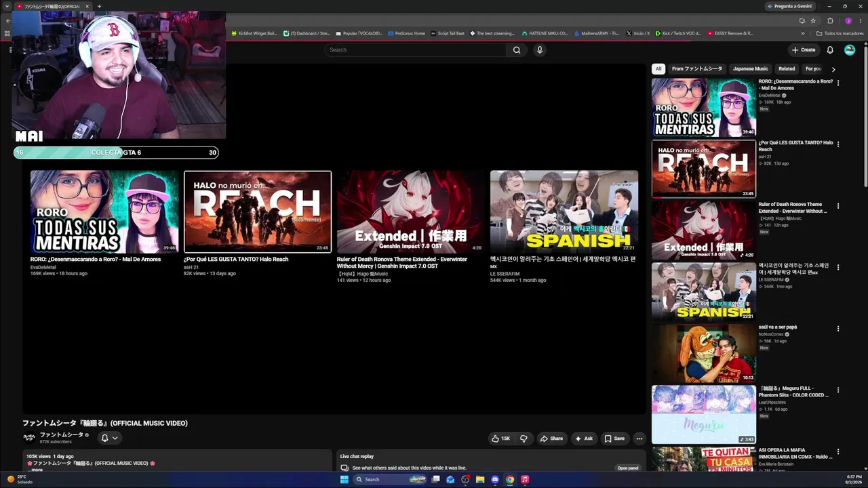This screenshot has width=868, height=488.
Task: Open Windows Start menu
Action: (344, 479)
